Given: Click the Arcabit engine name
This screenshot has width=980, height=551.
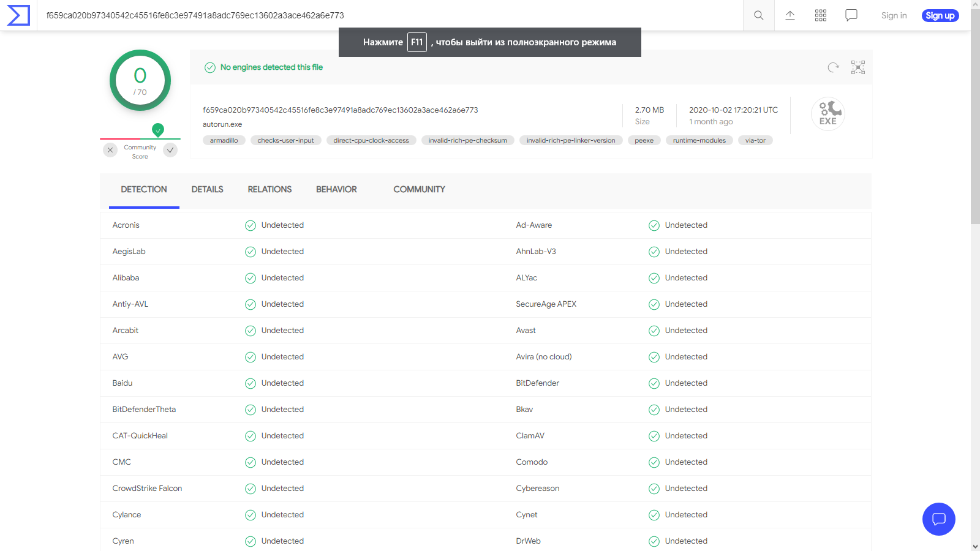Looking at the screenshot, I should [x=125, y=331].
